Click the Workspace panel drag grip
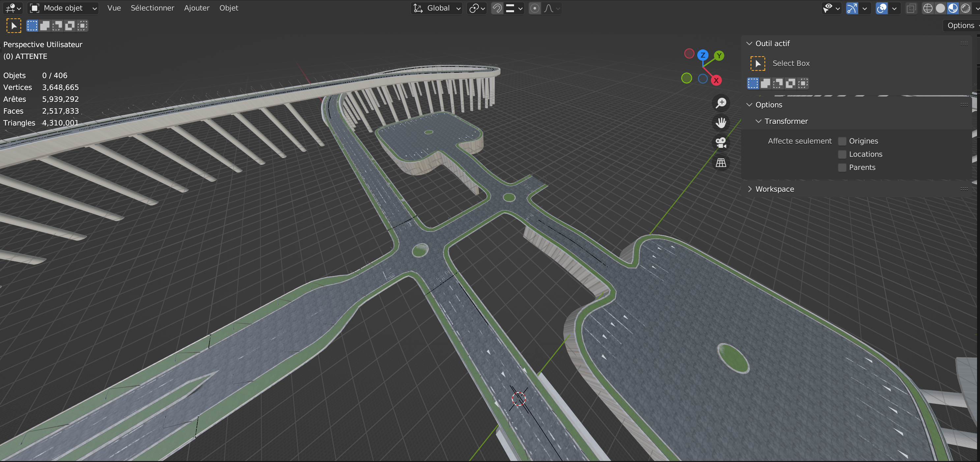This screenshot has width=980, height=462. 964,189
